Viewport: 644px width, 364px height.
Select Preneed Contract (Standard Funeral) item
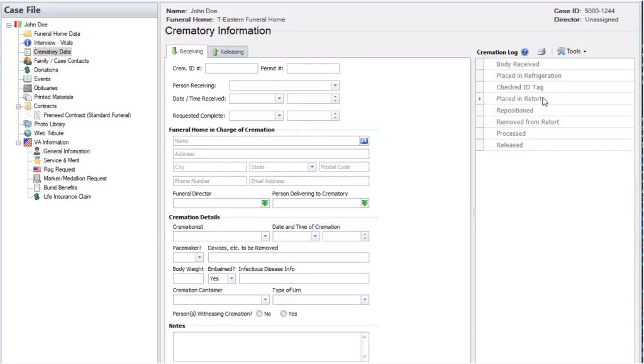[87, 115]
